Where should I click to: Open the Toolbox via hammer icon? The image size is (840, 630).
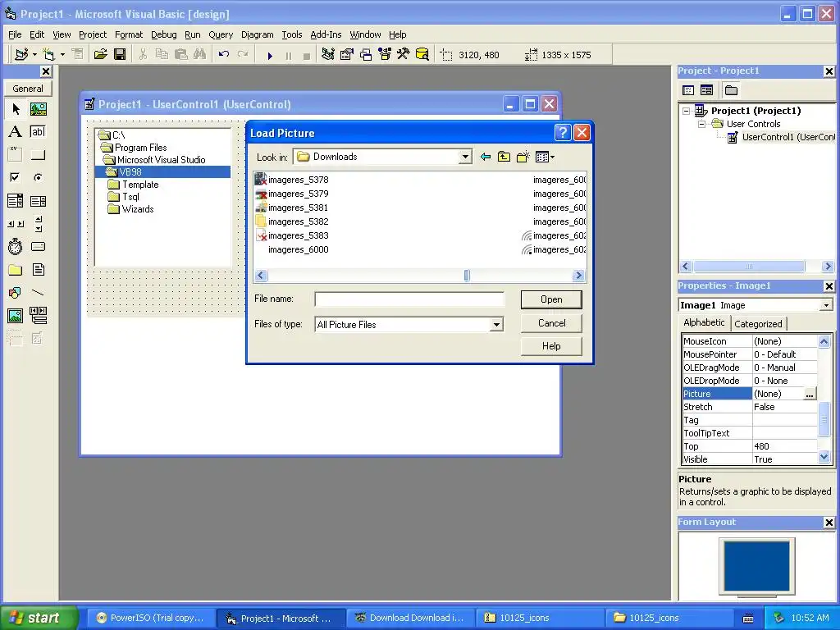[404, 55]
